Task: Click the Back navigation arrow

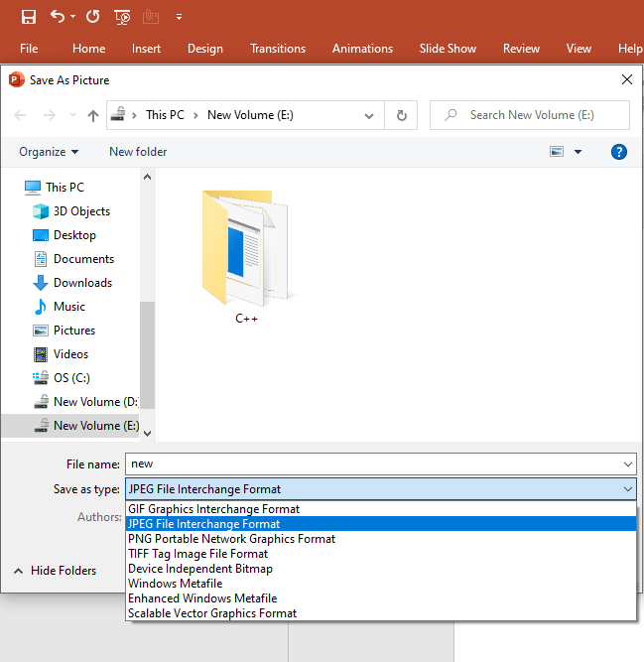Action: click(x=20, y=115)
